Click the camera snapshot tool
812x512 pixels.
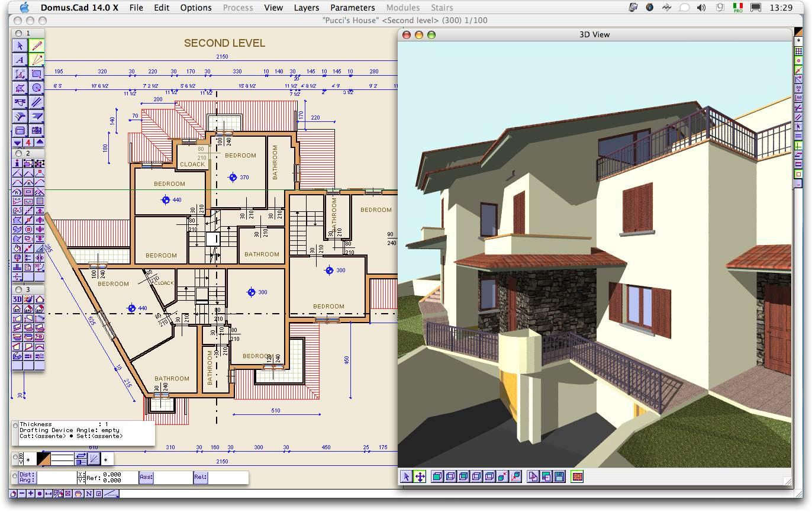point(36,130)
